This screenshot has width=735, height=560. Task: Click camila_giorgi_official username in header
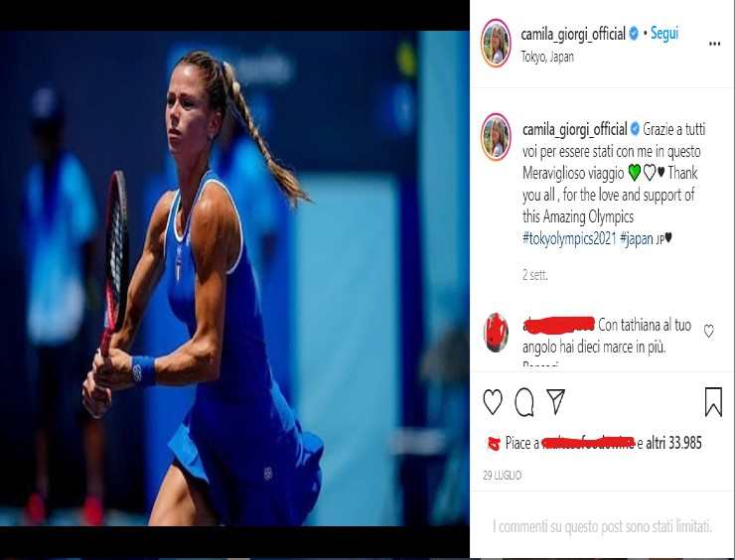click(573, 34)
